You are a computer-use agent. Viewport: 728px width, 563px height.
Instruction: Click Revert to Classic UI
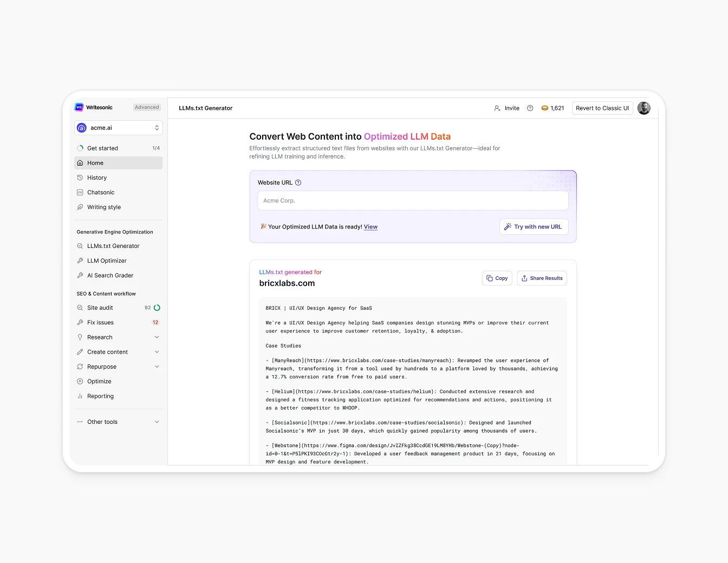coord(602,108)
